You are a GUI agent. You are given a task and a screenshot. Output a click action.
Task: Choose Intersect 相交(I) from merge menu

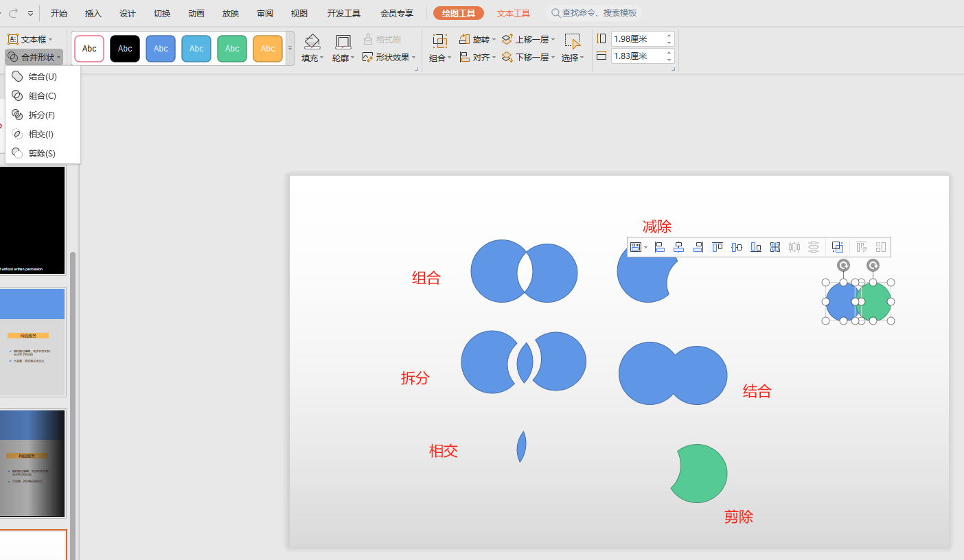click(x=43, y=135)
